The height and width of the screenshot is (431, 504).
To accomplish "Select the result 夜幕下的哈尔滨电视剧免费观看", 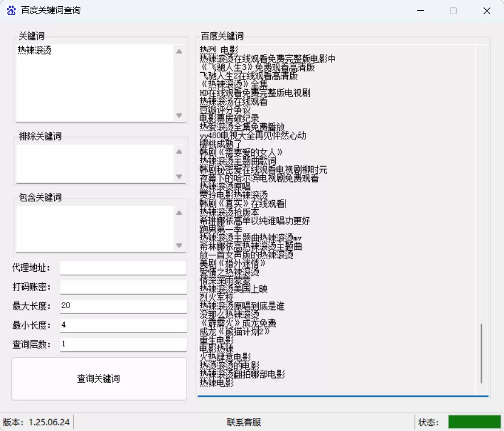I will (259, 178).
